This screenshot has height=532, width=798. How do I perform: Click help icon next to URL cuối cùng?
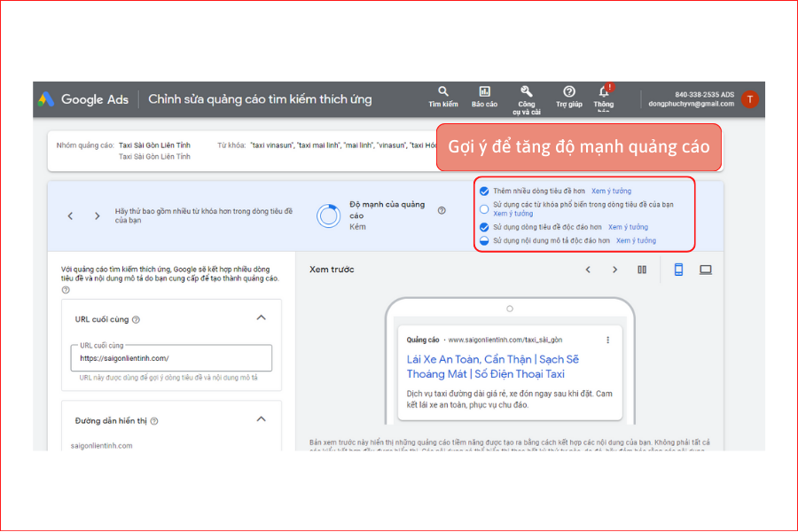tap(136, 320)
